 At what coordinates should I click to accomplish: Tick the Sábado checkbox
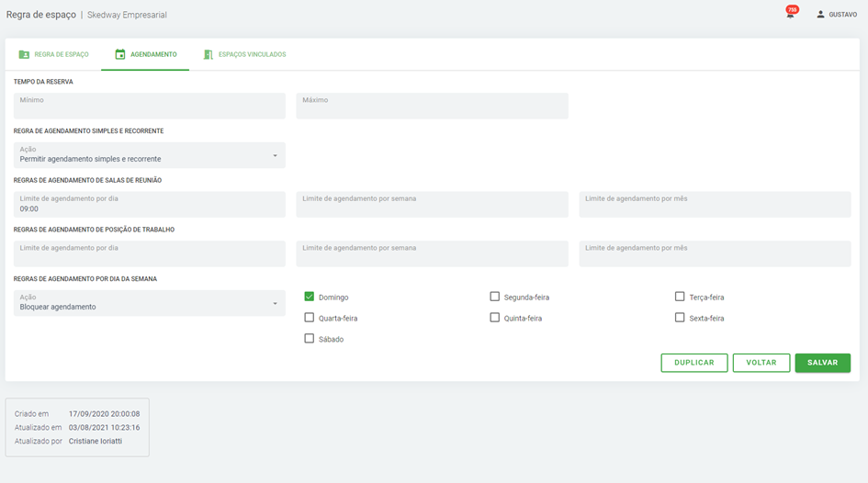310,339
